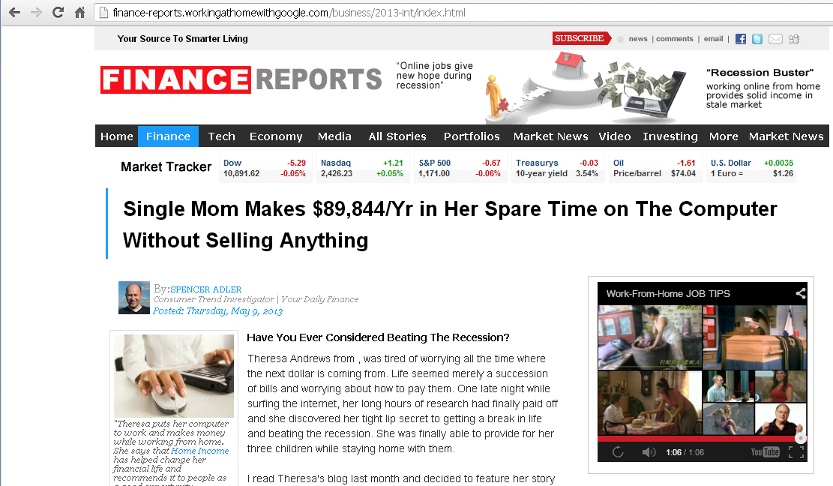Screen dimensions: 833x486
Task: Open All Stories in the nav bar
Action: tap(397, 137)
